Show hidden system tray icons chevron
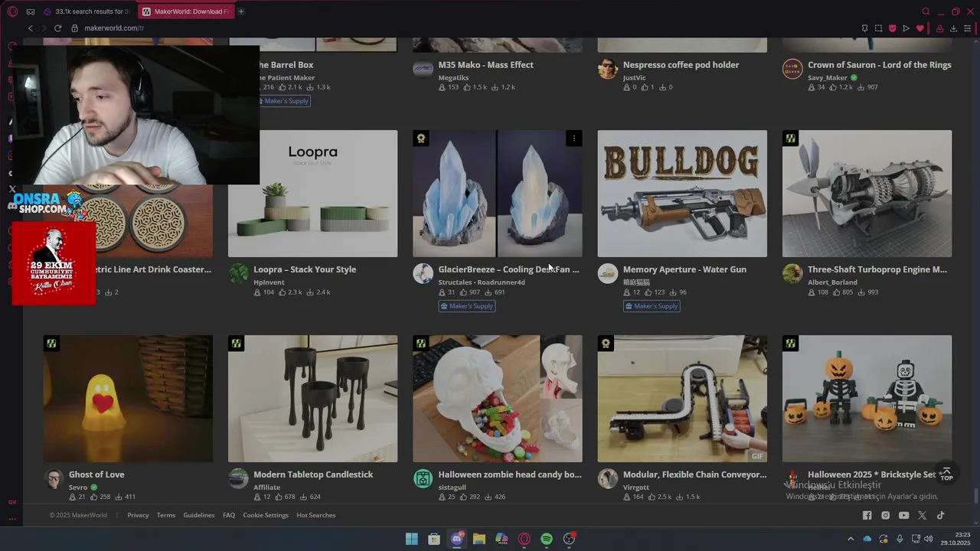The image size is (980, 551). click(x=850, y=539)
